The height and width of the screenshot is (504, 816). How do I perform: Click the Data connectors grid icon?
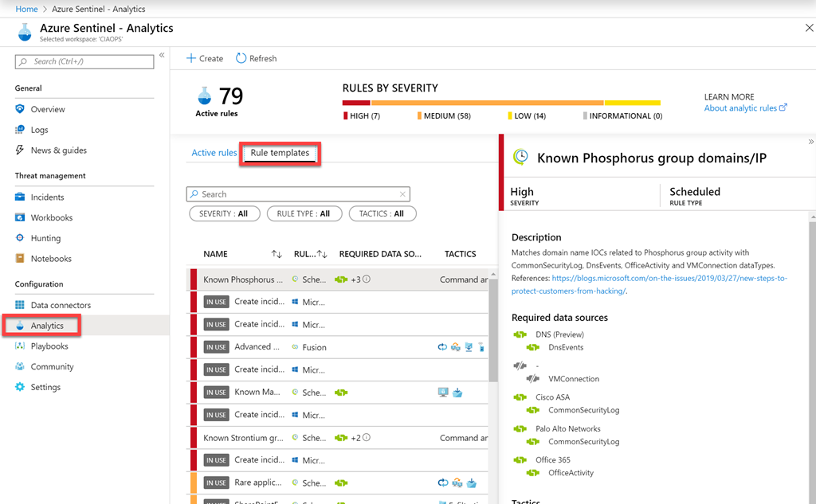21,305
